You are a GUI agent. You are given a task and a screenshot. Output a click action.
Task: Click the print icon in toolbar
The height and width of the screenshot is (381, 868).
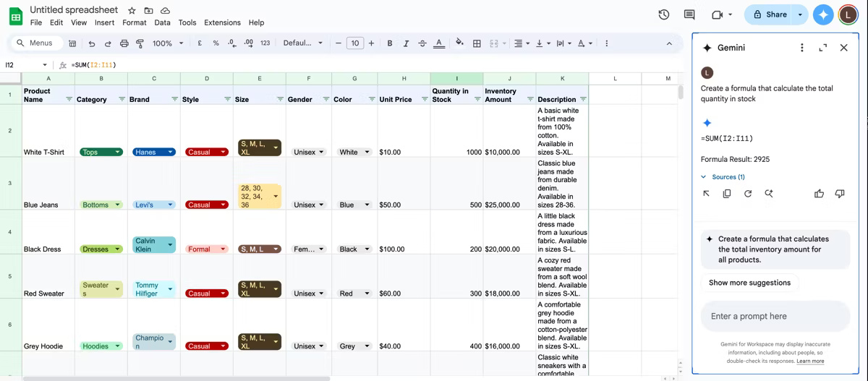(124, 43)
